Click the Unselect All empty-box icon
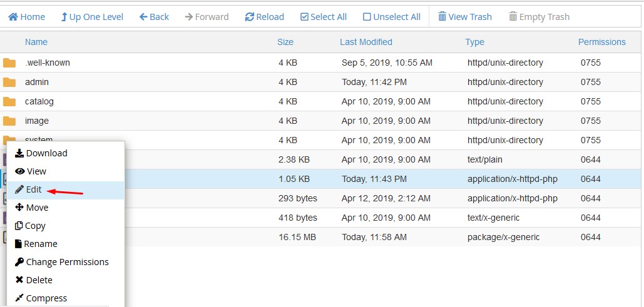Image resolution: width=644 pixels, height=307 pixels. pos(367,17)
